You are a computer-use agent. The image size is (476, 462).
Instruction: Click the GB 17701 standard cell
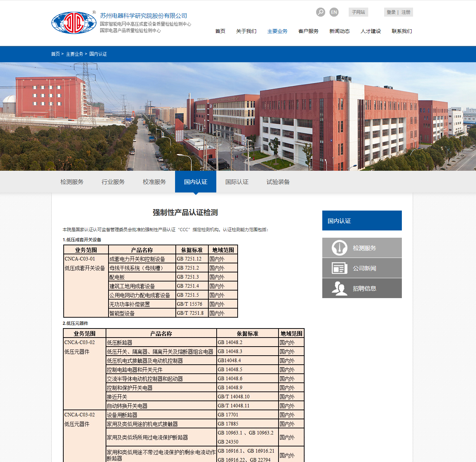(248, 415)
